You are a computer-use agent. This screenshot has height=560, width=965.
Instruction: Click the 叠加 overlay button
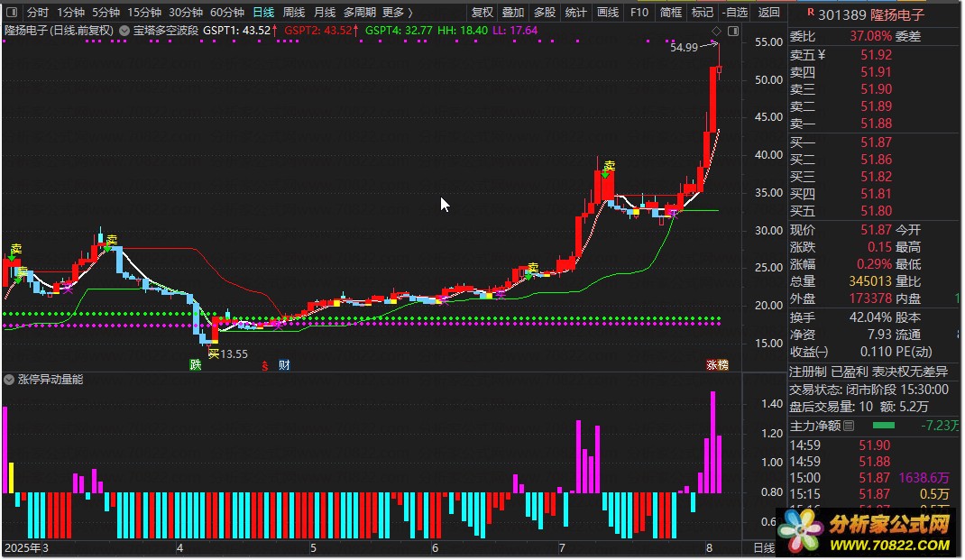pos(512,13)
